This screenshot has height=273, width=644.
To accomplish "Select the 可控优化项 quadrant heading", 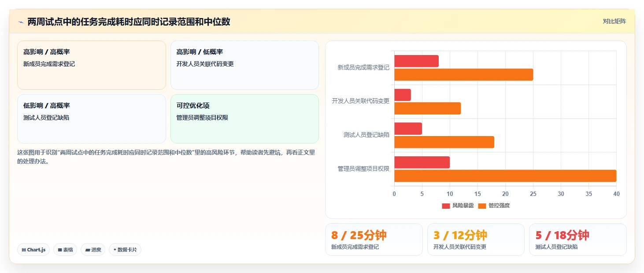I will (x=193, y=106).
